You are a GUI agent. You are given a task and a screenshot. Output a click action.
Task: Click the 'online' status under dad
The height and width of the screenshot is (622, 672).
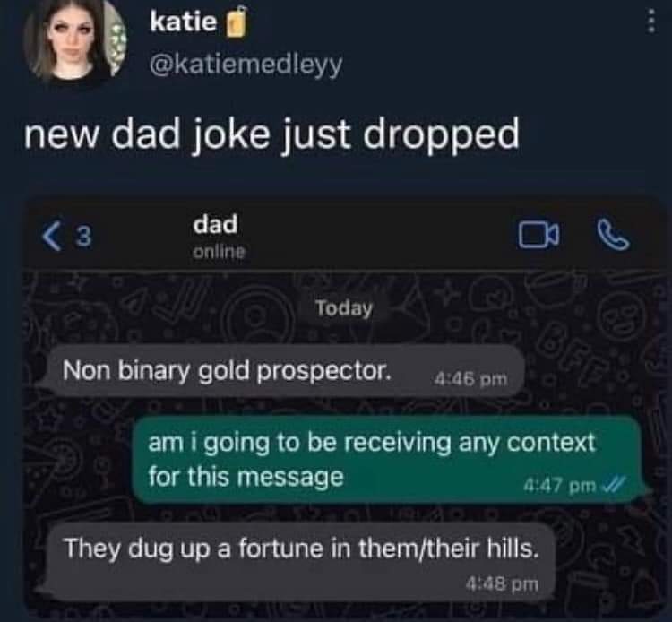(x=219, y=252)
